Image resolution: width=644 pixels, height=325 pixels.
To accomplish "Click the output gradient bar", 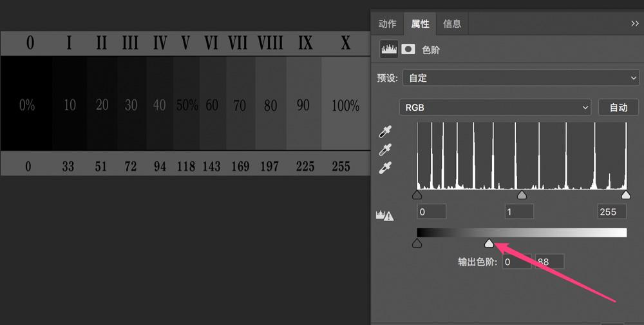I will pos(522,233).
